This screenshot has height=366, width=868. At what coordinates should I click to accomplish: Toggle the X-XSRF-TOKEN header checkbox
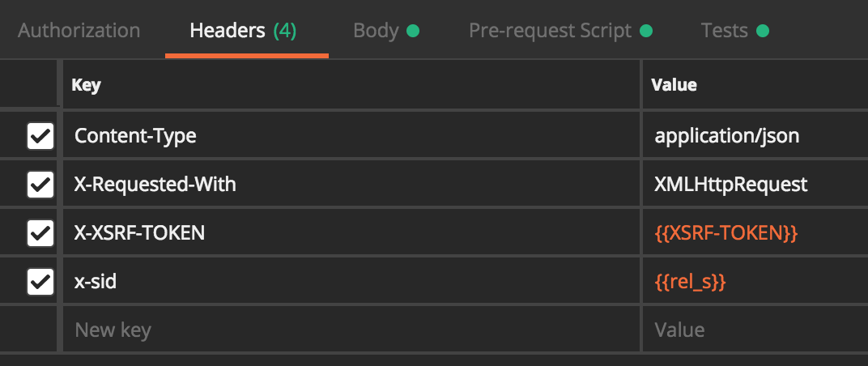coord(40,233)
